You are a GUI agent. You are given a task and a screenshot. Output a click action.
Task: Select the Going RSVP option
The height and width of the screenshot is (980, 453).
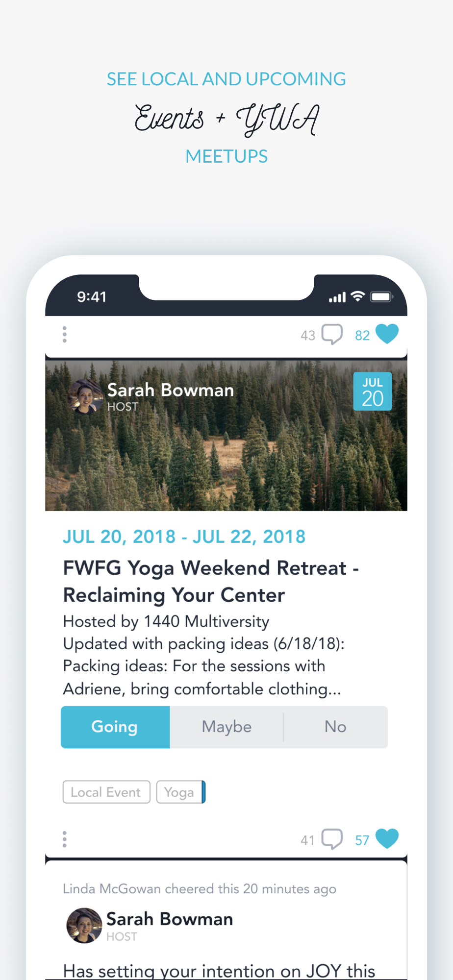point(115,727)
